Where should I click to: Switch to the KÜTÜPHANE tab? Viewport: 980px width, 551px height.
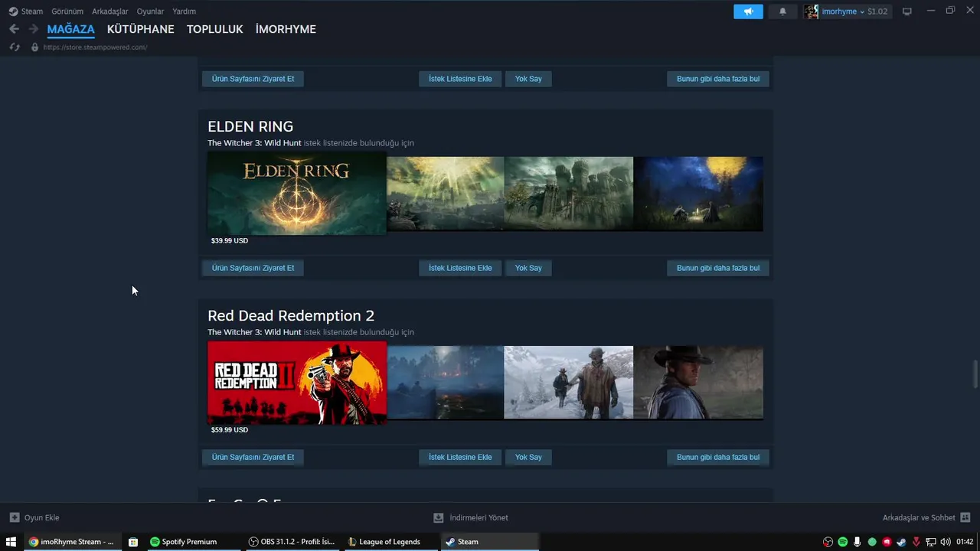coord(140,29)
